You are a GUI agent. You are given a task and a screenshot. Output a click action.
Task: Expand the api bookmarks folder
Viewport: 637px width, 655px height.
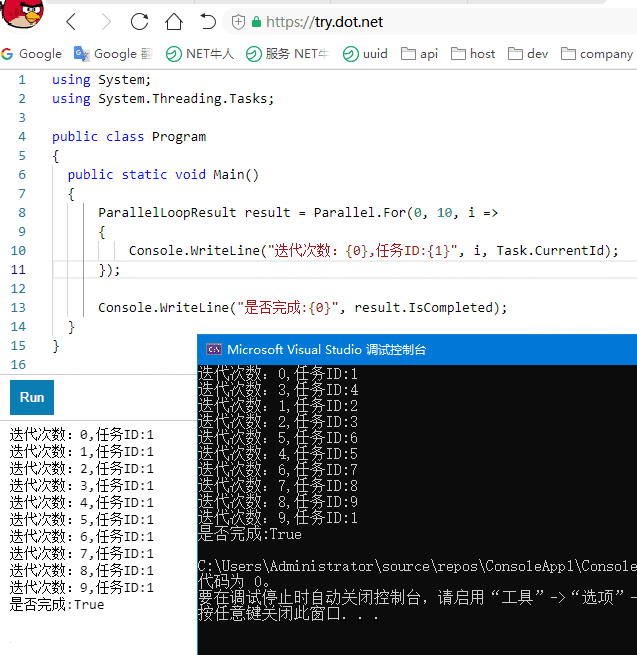pos(420,54)
